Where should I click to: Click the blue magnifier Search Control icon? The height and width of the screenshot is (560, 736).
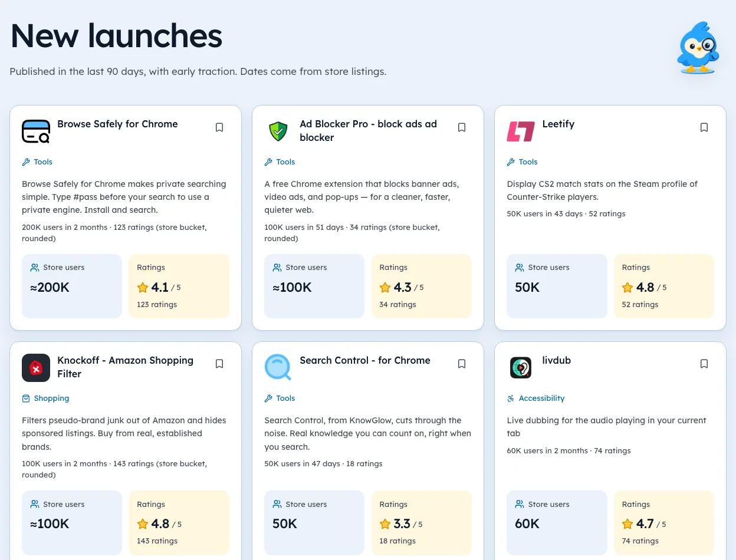(x=278, y=368)
